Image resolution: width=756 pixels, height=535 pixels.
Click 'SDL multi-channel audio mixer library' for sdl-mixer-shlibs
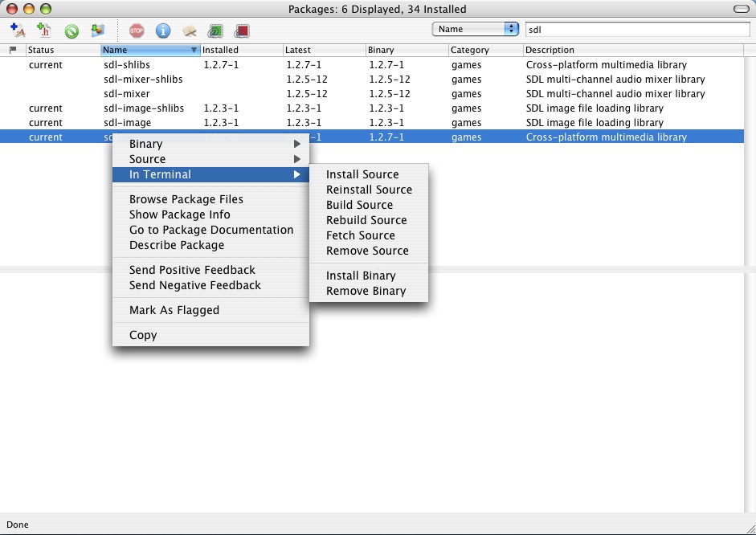(x=615, y=79)
